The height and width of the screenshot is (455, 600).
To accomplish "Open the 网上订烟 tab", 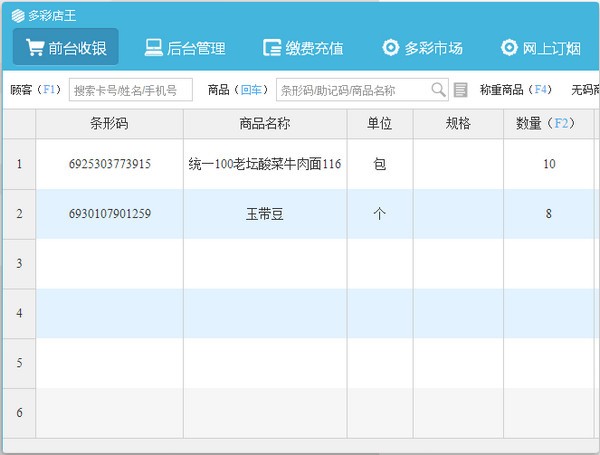I will [541, 48].
